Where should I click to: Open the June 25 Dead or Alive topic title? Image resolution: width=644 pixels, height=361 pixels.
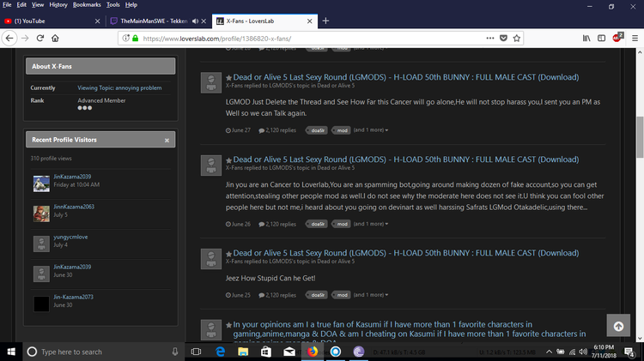click(406, 253)
